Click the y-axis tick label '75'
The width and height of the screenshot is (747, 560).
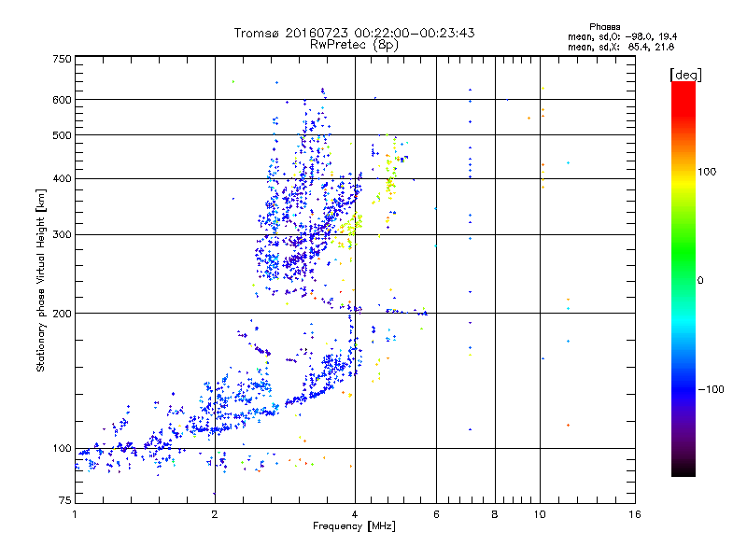coord(65,500)
